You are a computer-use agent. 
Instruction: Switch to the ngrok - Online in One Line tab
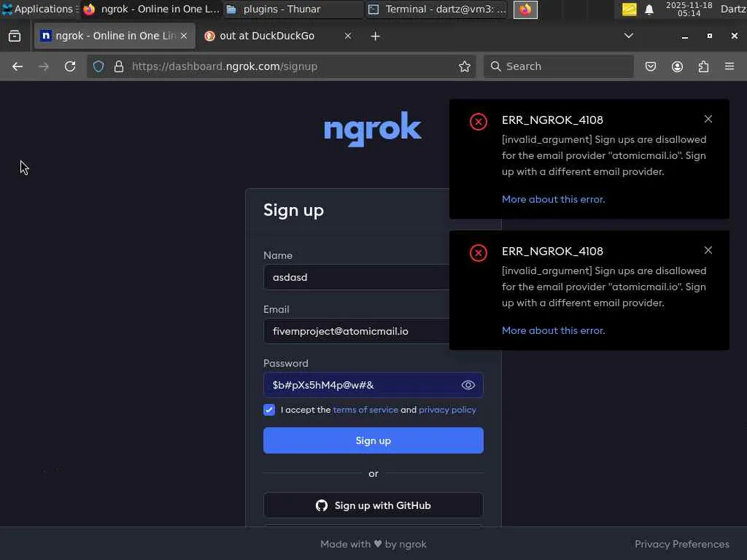pyautogui.click(x=115, y=36)
